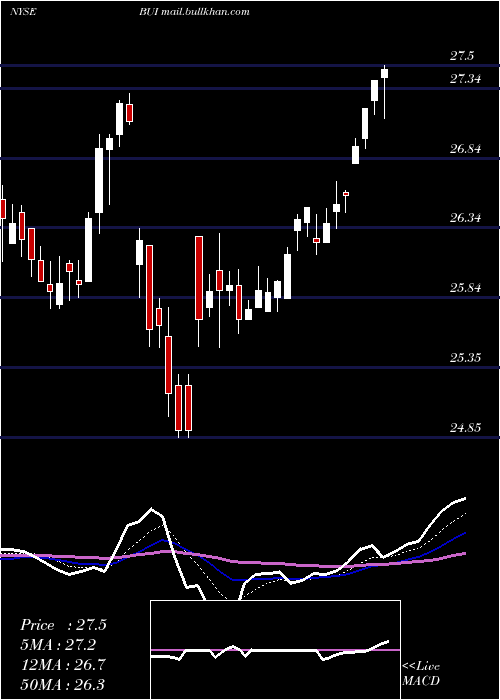Click the 5MA : 27.2 value

[58, 645]
